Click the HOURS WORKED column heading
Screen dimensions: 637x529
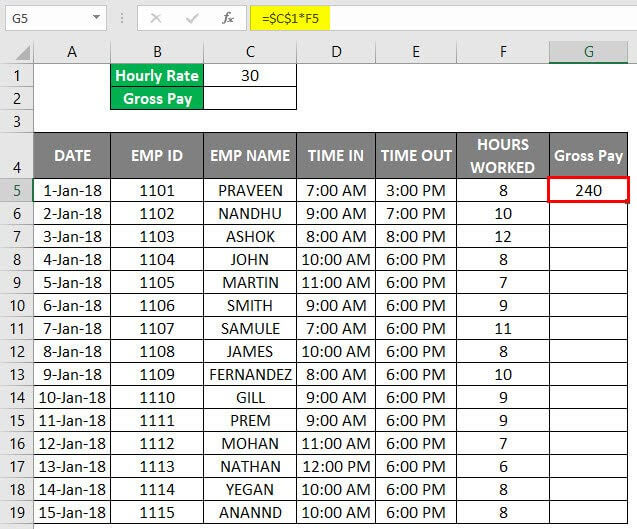tap(503, 156)
